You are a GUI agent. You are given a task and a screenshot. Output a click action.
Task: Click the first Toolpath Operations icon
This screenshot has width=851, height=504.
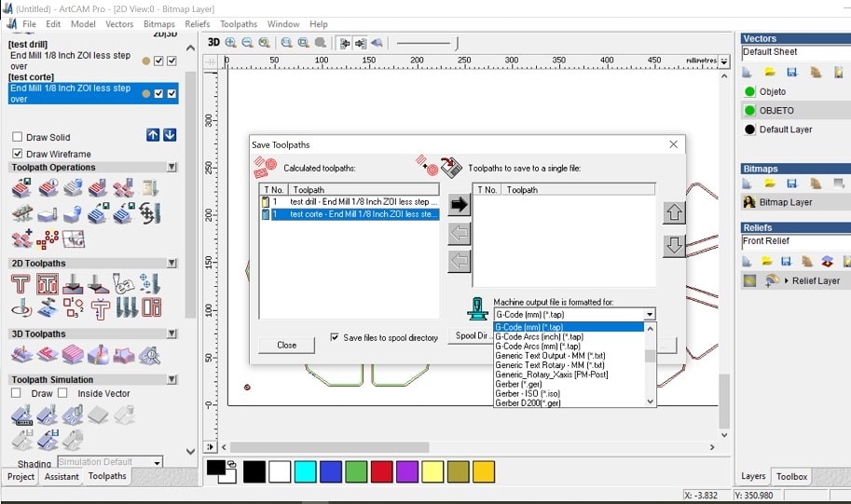[21, 187]
